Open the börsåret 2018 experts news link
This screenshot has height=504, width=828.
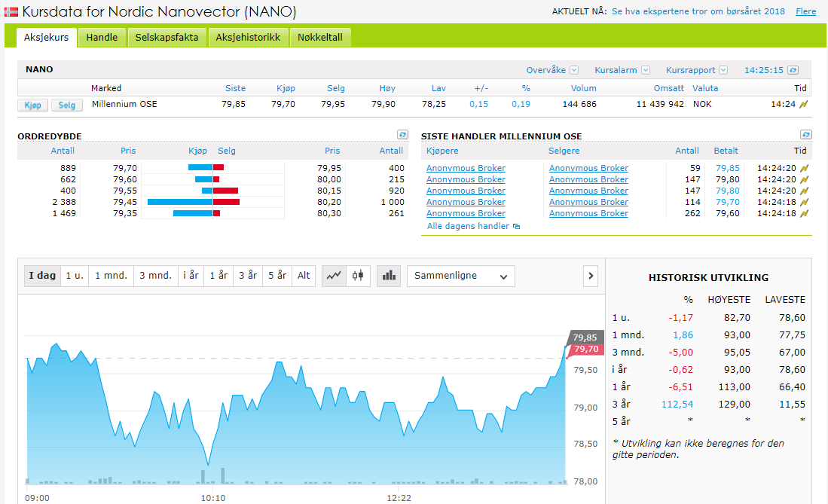pyautogui.click(x=698, y=11)
